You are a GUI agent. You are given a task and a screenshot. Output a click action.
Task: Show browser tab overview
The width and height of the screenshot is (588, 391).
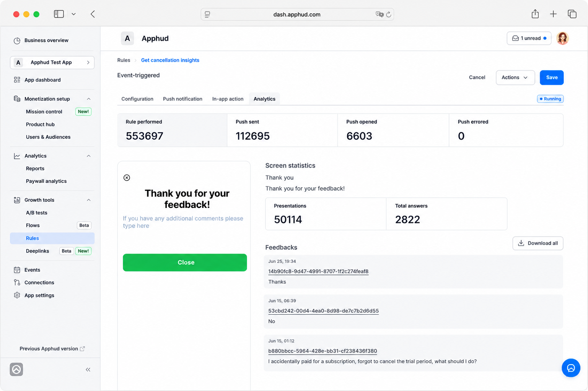point(572,14)
